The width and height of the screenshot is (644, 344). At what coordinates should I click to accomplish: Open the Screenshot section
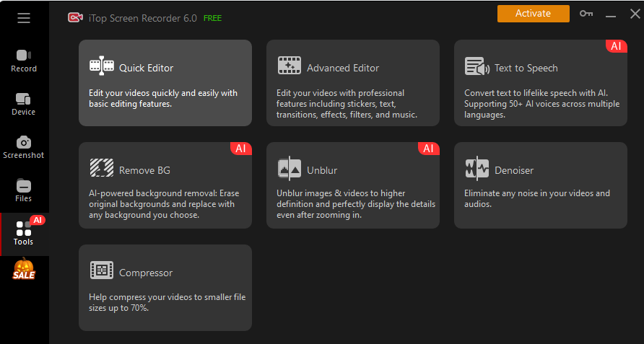24,147
